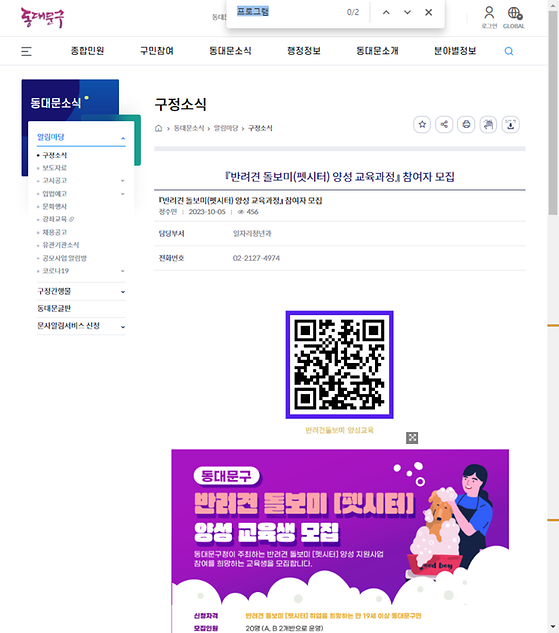Click 구정소식 in the breadcrumb
The height and width of the screenshot is (633, 559).
pyautogui.click(x=260, y=128)
